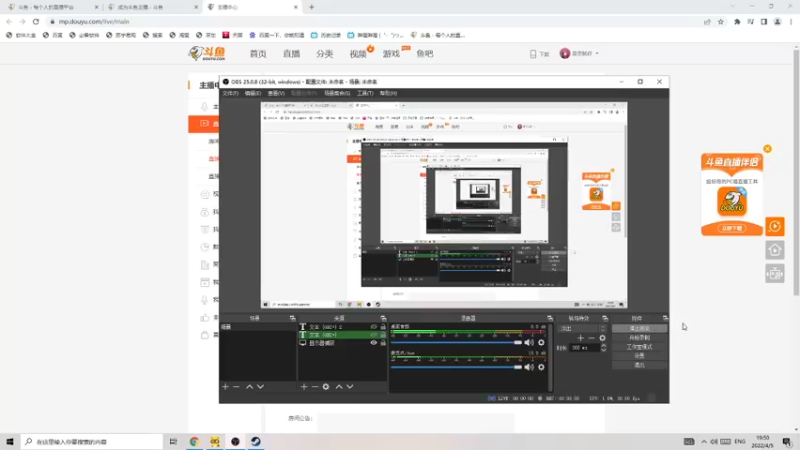Move source down with arrow in sources panel

click(x=350, y=387)
